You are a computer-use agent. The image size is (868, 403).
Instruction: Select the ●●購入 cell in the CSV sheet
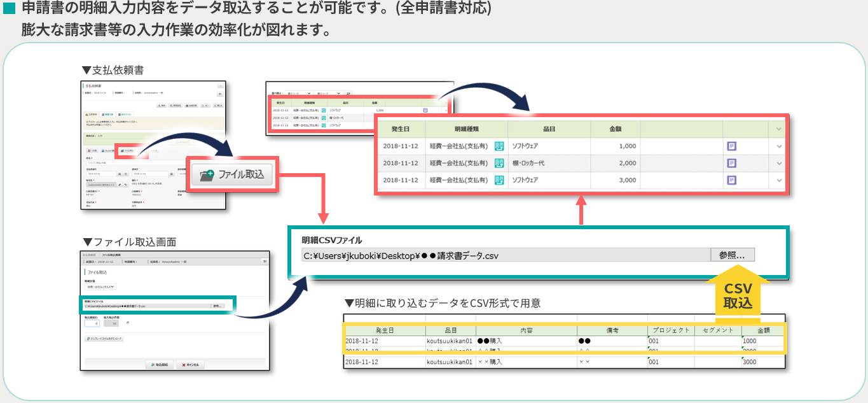click(527, 341)
